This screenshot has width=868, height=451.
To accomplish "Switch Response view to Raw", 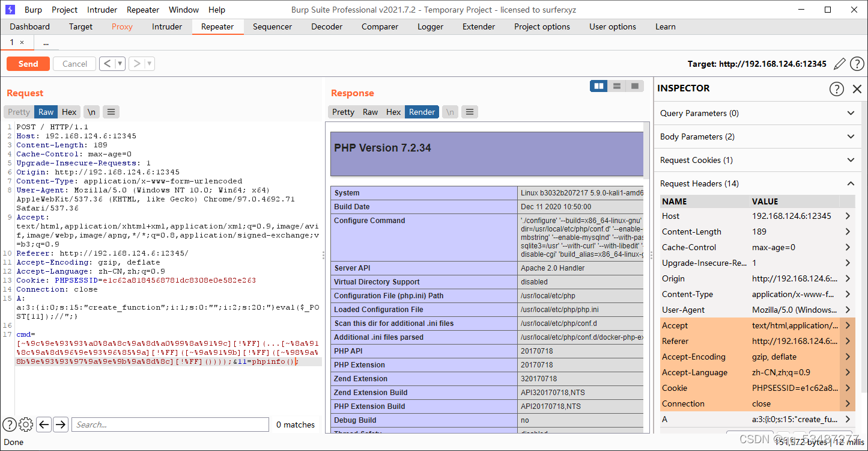I will pos(371,112).
